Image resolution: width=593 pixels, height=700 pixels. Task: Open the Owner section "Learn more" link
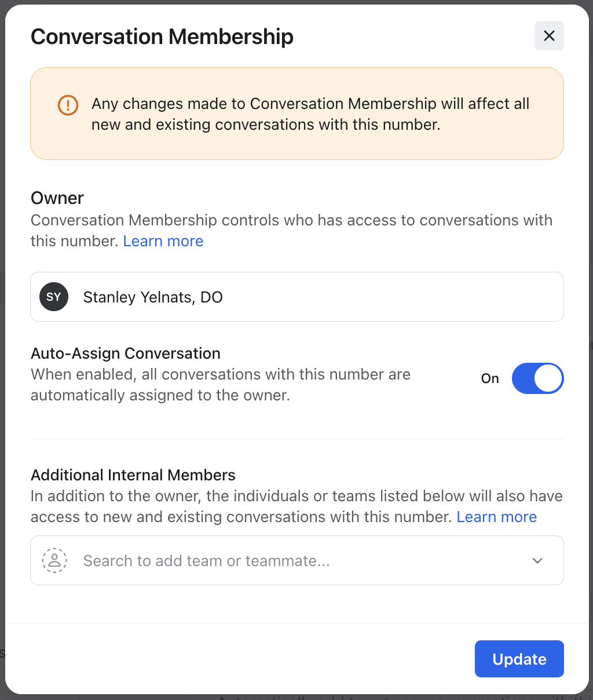[x=163, y=241]
